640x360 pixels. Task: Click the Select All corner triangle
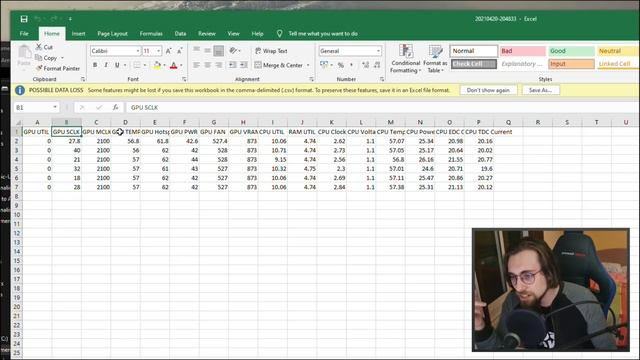point(18,122)
